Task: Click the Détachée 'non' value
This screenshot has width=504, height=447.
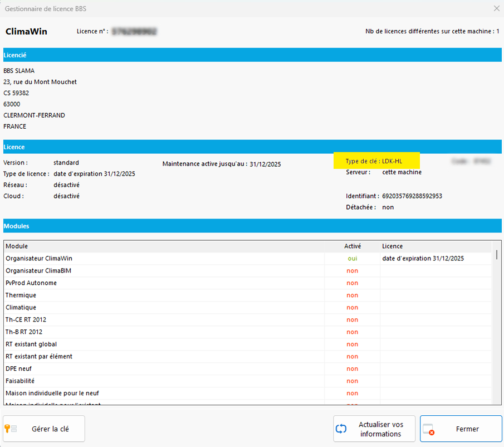Action: click(x=388, y=207)
